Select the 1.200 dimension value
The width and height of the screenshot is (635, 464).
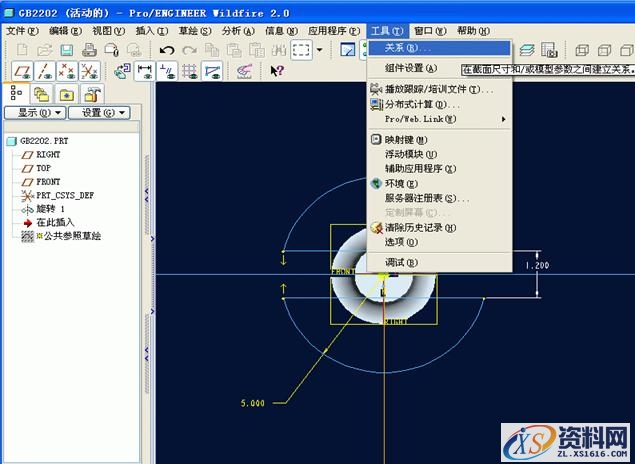tap(537, 266)
